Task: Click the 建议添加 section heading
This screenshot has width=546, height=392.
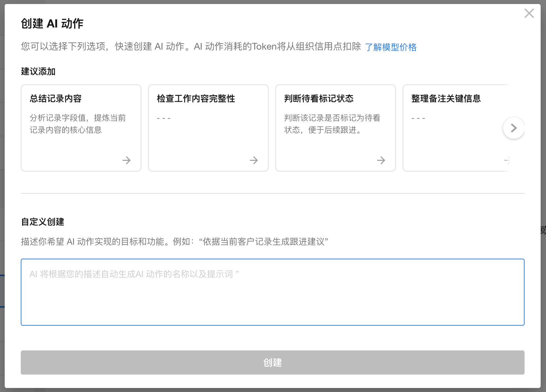Action: pos(38,71)
